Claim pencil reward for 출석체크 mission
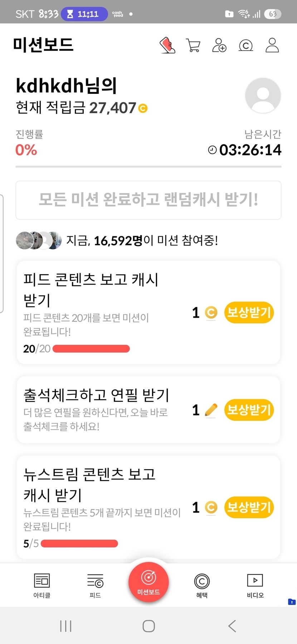 click(249, 410)
